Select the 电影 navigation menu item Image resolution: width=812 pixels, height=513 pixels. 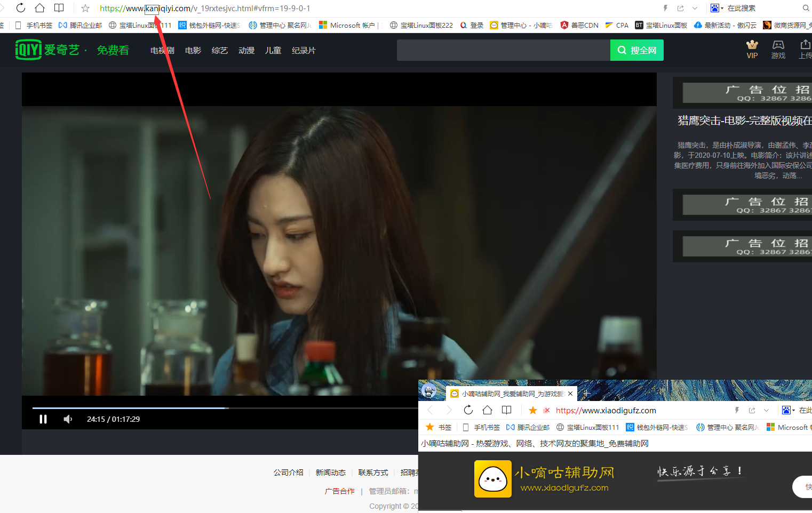tap(193, 50)
